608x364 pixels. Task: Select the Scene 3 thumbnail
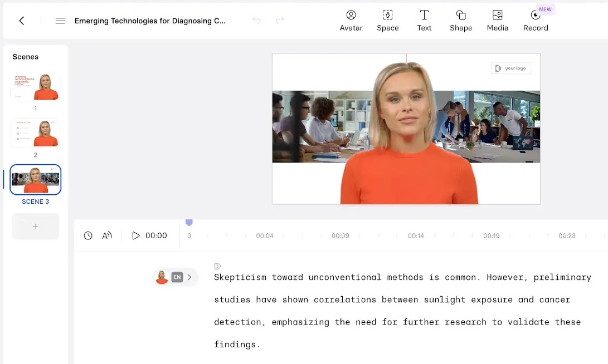click(x=35, y=179)
